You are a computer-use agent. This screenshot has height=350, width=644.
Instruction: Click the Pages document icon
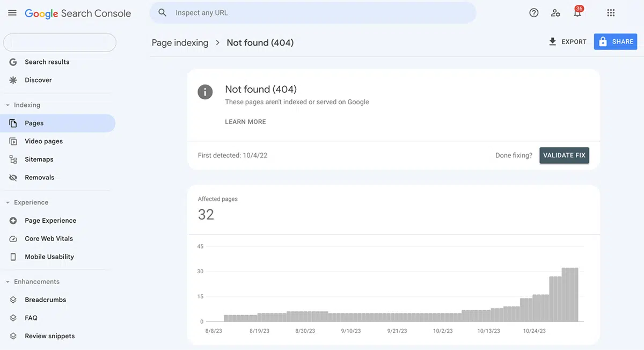click(13, 123)
